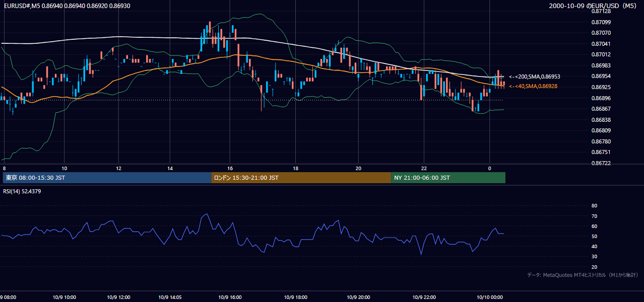Click the 2000-10-09 EUR/USD (M5) chart title

(x=593, y=6)
